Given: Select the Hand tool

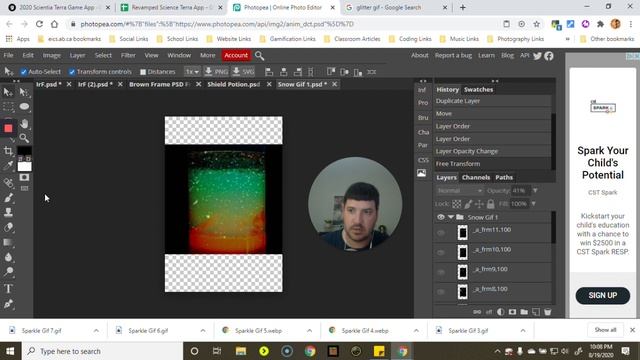Looking at the screenshot, I should pos(24,123).
